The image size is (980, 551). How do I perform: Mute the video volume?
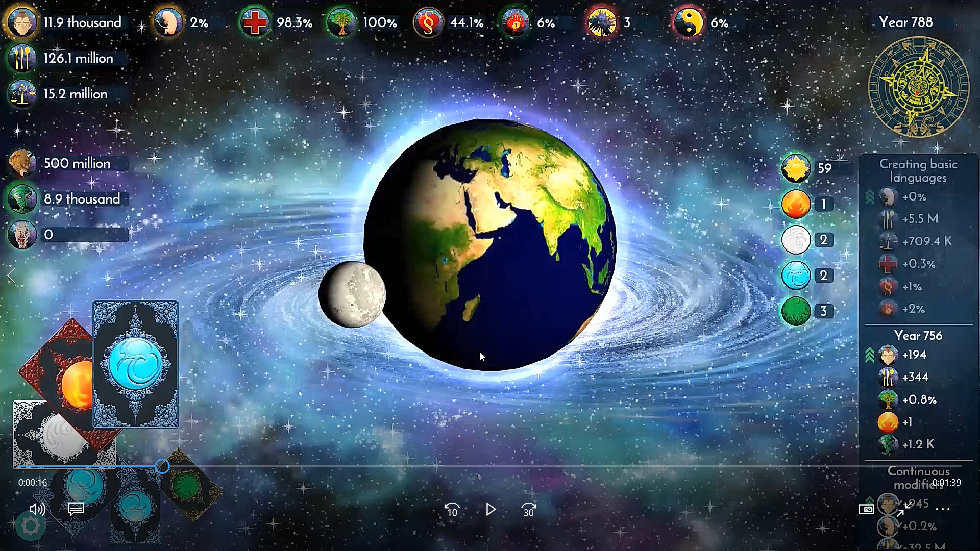(x=37, y=509)
